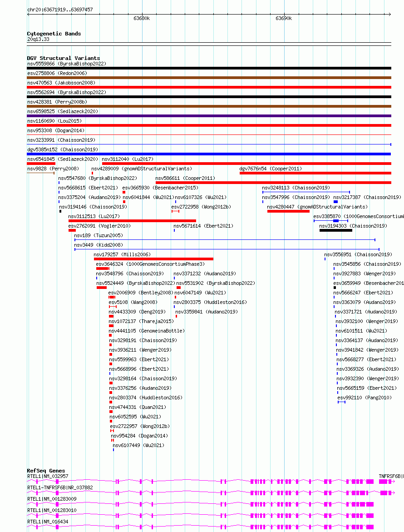Click esv992110 (Pang2010) label

(x=365, y=398)
